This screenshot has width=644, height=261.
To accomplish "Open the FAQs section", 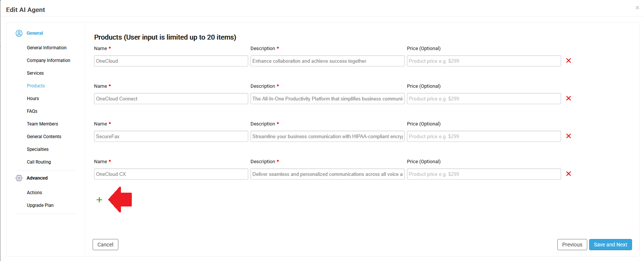I will 32,111.
